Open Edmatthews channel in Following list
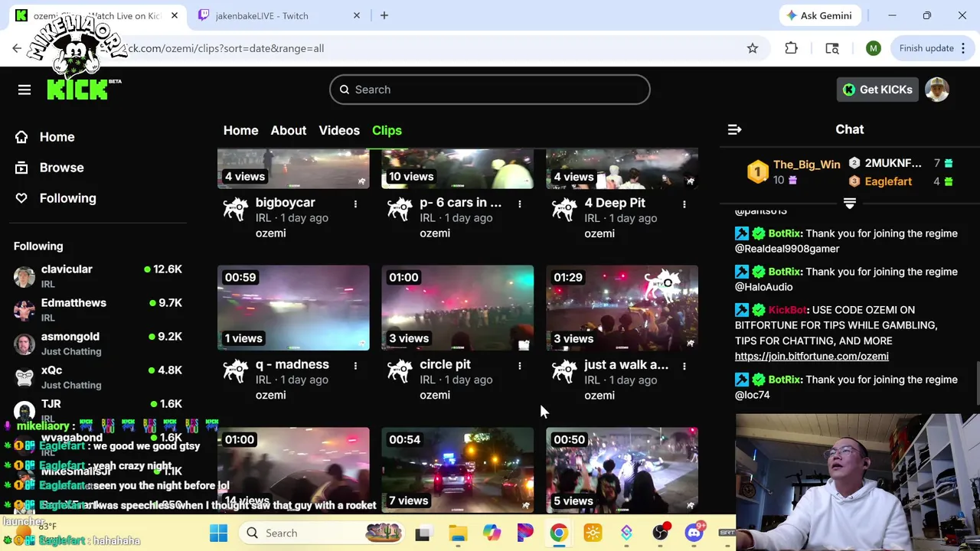This screenshot has height=551, width=980. click(98, 309)
